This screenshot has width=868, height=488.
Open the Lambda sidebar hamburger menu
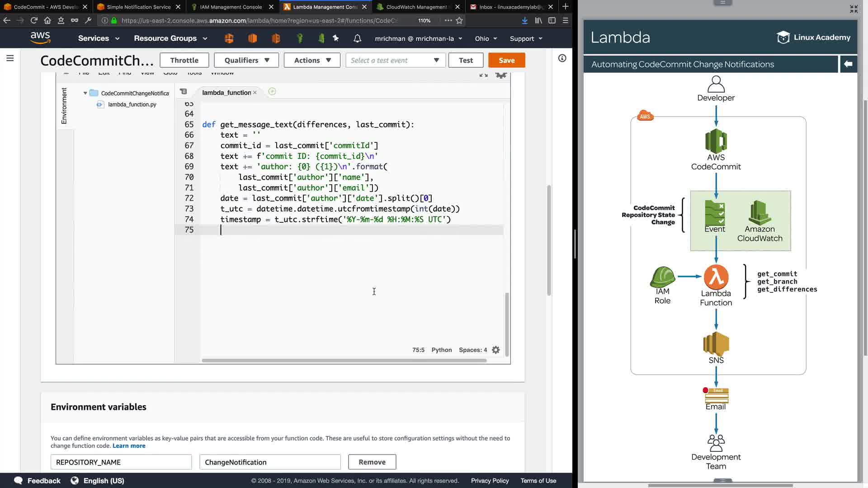tap(10, 58)
